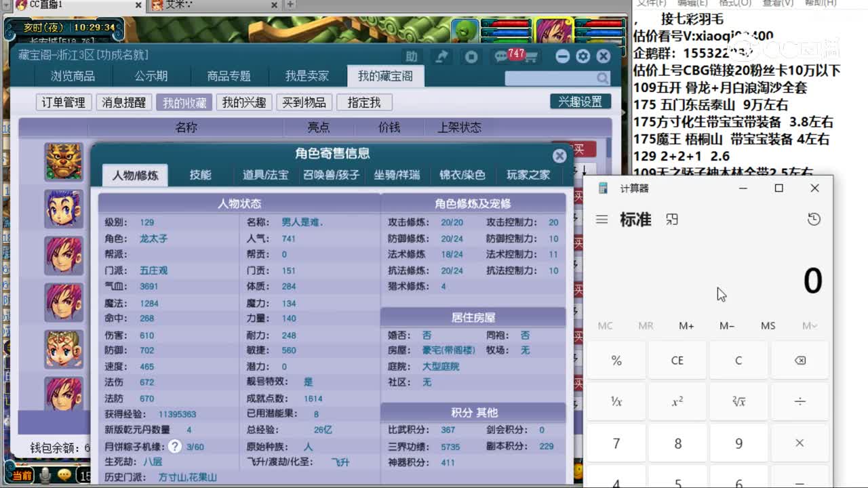The image size is (868, 488).
Task: Open the Calculator hamburger navigation menu
Action: click(602, 219)
